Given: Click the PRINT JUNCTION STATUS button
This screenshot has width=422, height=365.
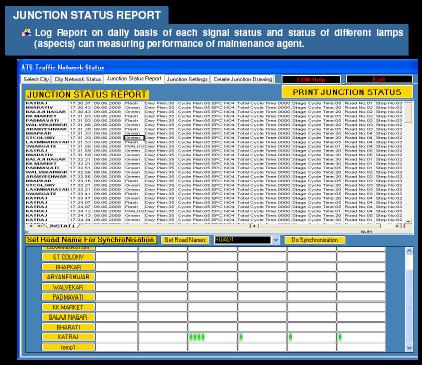Looking at the screenshot, I should (347, 92).
